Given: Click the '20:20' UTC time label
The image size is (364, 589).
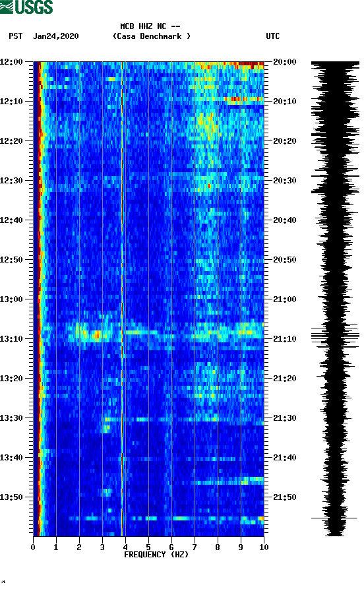Looking at the screenshot, I should click(x=285, y=141).
